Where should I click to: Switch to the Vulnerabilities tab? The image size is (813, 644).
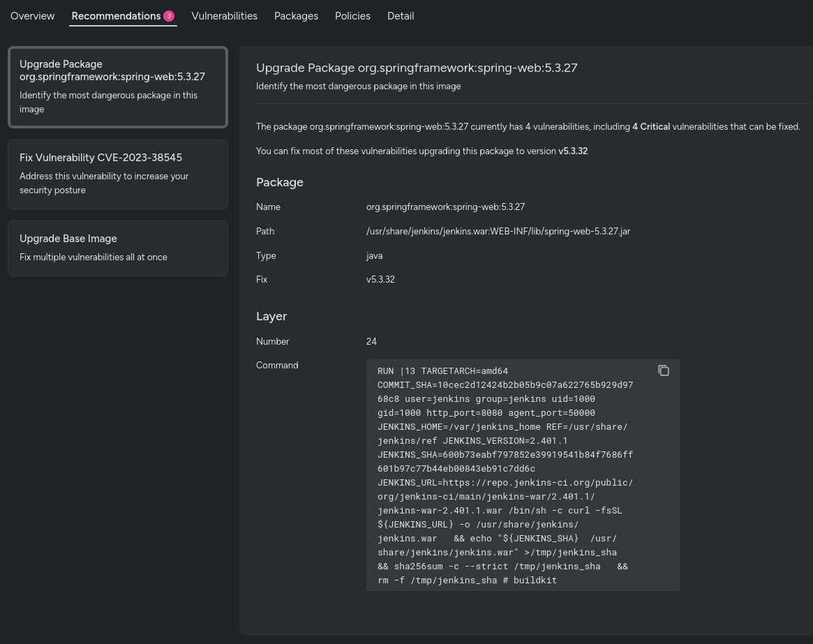click(225, 16)
